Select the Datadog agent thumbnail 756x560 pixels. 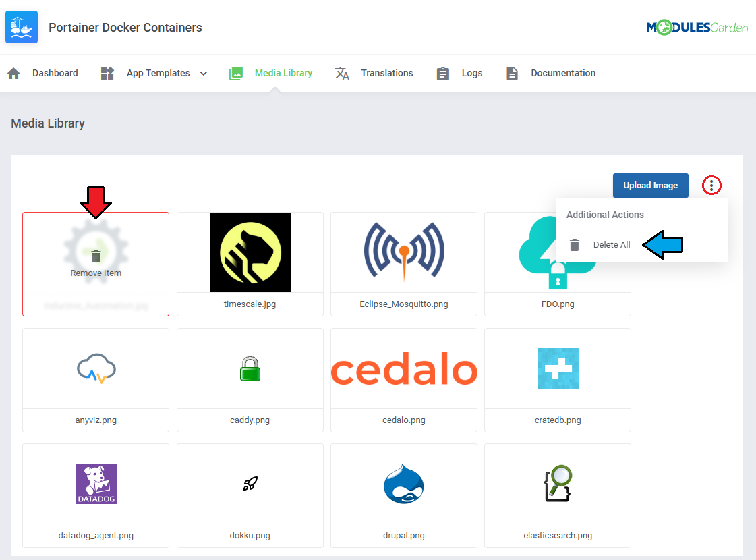click(x=96, y=484)
